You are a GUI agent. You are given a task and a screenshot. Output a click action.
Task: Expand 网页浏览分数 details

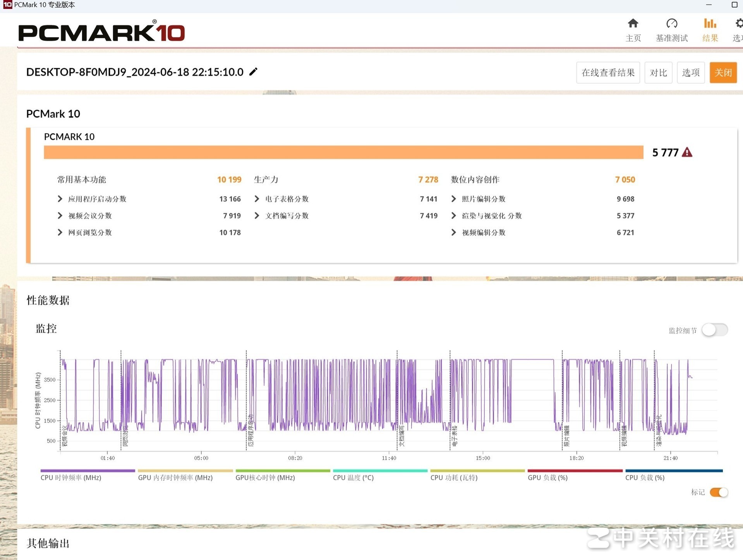[60, 232]
